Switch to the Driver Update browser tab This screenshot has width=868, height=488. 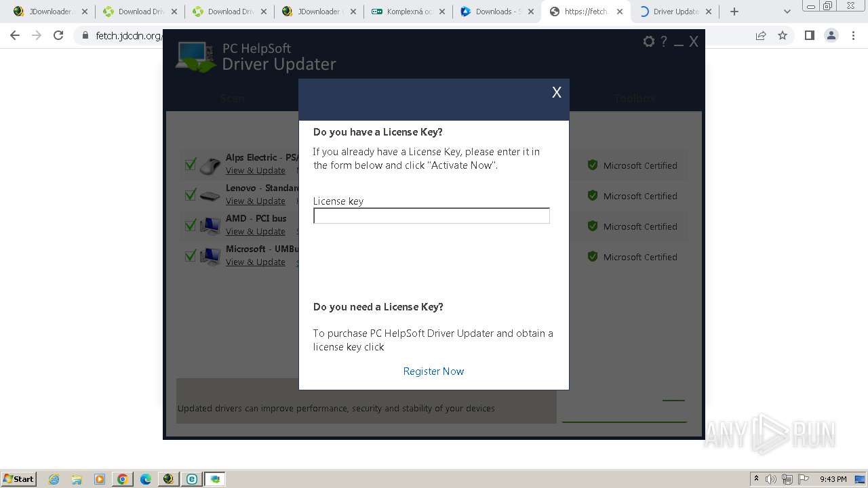tap(675, 12)
